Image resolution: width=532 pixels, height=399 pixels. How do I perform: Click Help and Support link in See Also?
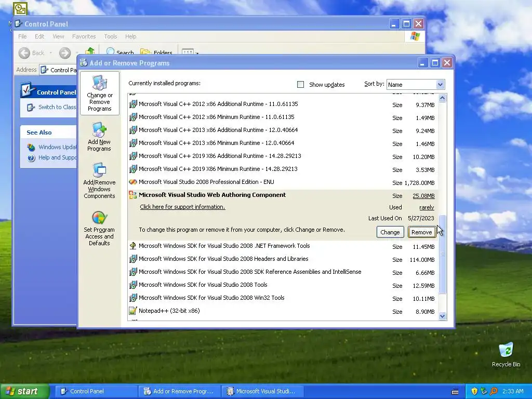(57, 157)
